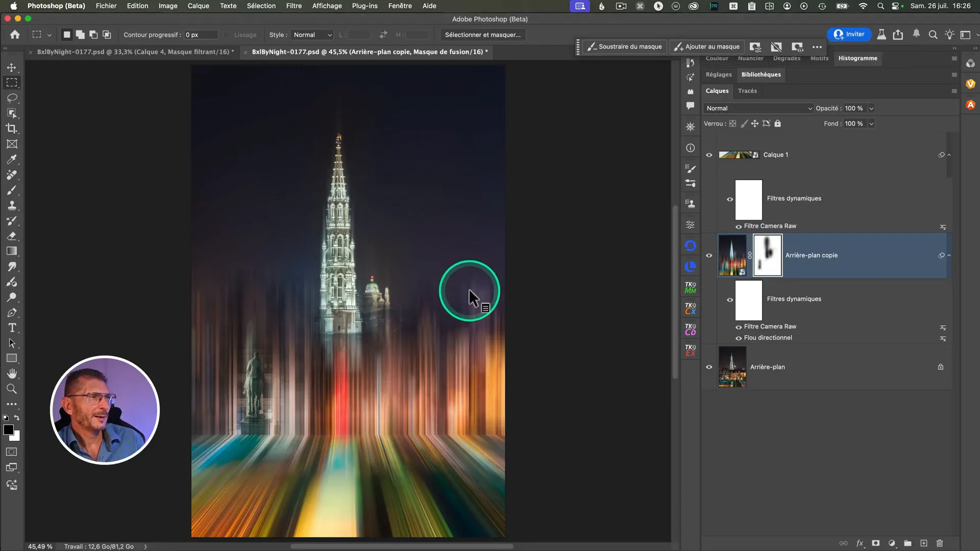The width and height of the screenshot is (980, 551).
Task: Select the Zoom tool
Action: (12, 389)
